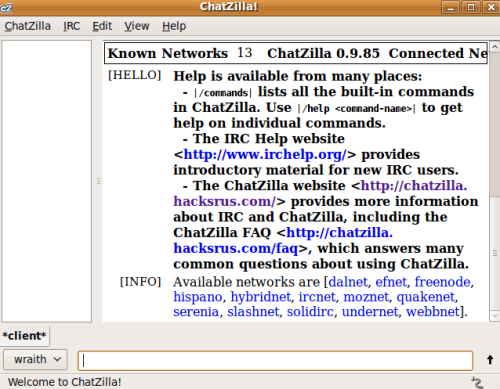
Task: Click the scrollbar up arrow
Action: pos(495,47)
